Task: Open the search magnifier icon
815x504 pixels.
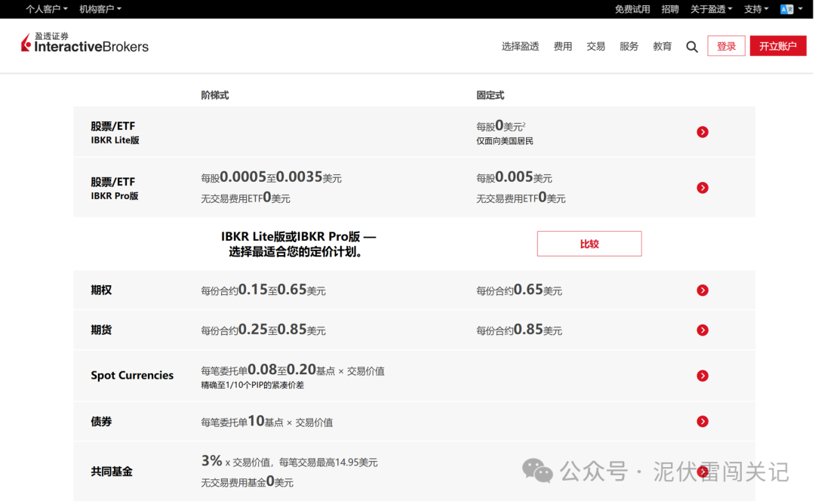Action: 692,47
